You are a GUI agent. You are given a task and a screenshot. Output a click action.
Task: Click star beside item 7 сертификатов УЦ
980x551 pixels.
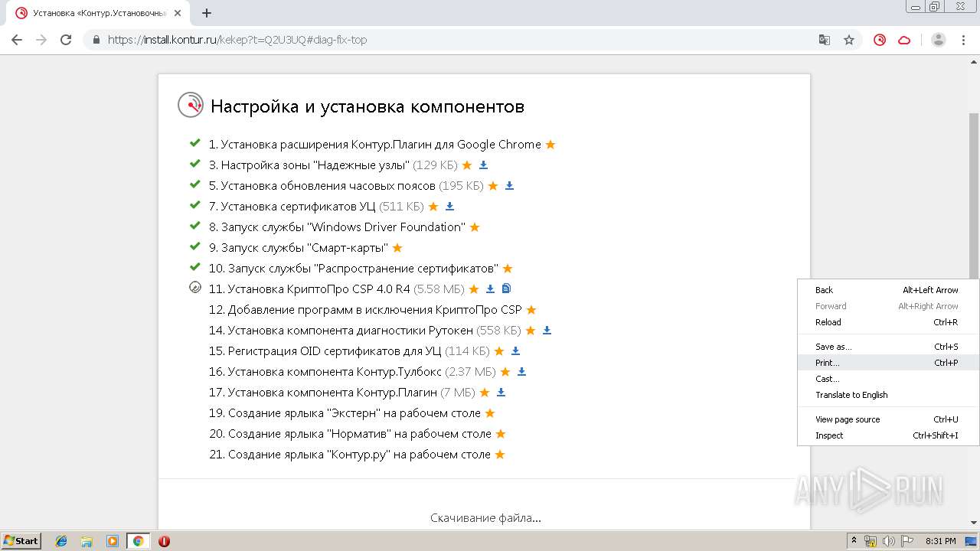pos(433,207)
